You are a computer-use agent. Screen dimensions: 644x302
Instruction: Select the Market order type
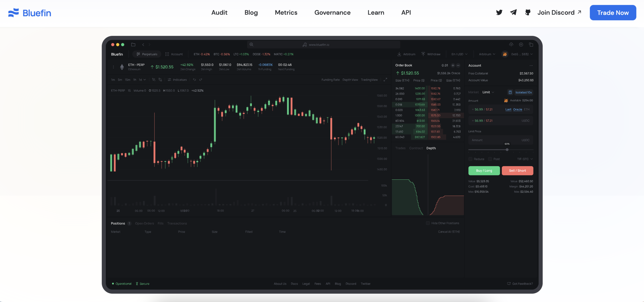473,92
